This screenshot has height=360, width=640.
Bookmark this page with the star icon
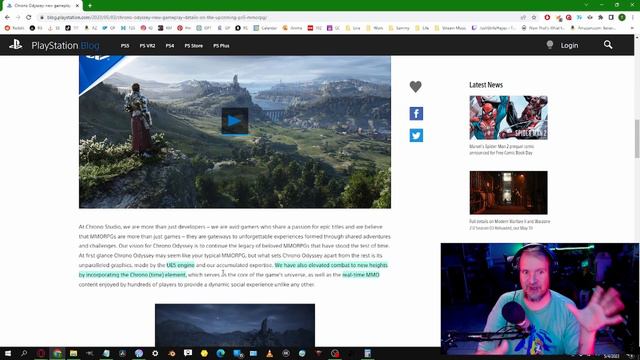pos(534,18)
